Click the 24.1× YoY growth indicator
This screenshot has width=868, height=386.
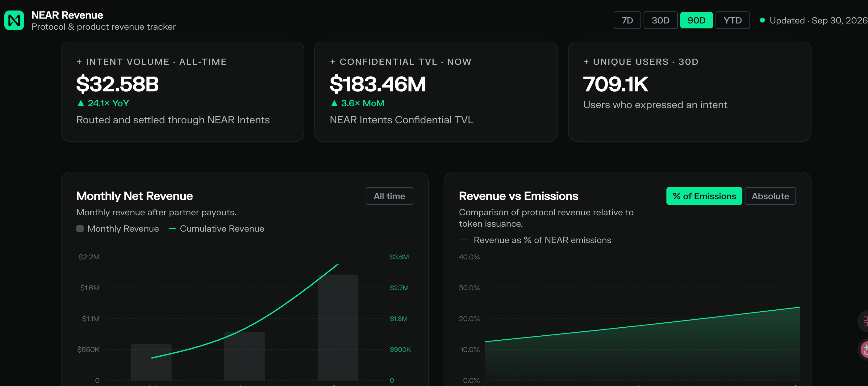pos(103,103)
